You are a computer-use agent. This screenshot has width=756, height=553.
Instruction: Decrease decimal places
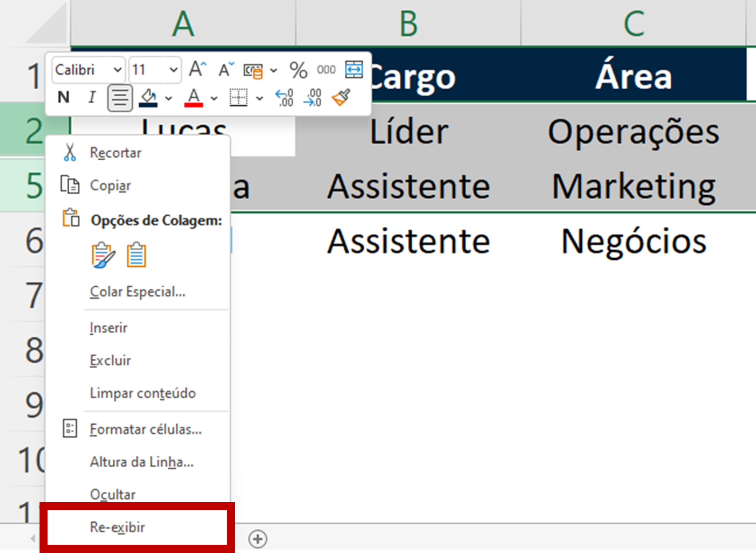(313, 98)
